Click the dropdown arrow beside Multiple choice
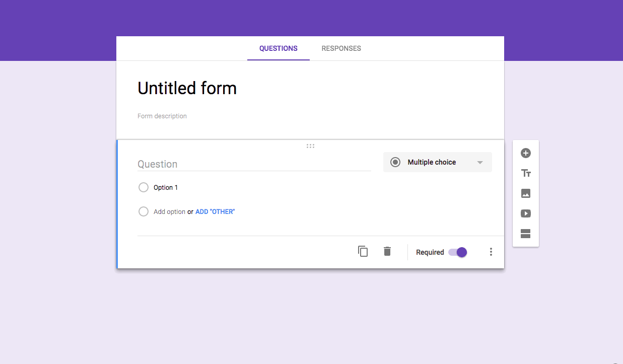Screen dimensions: 623x364 (480, 163)
